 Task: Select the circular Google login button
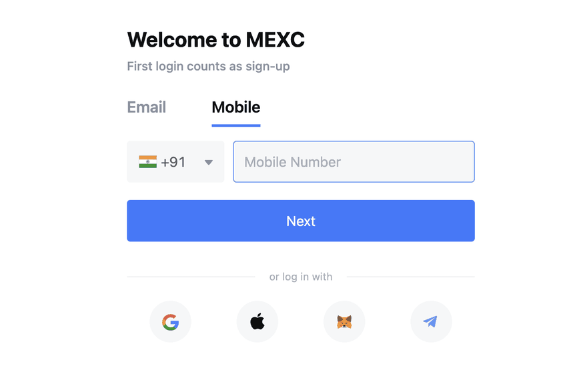pos(170,321)
